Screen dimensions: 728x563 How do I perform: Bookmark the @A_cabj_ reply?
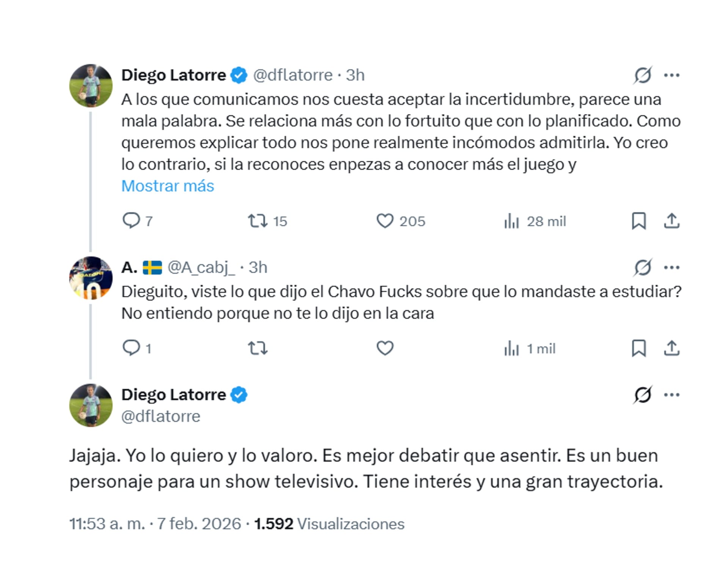[639, 348]
